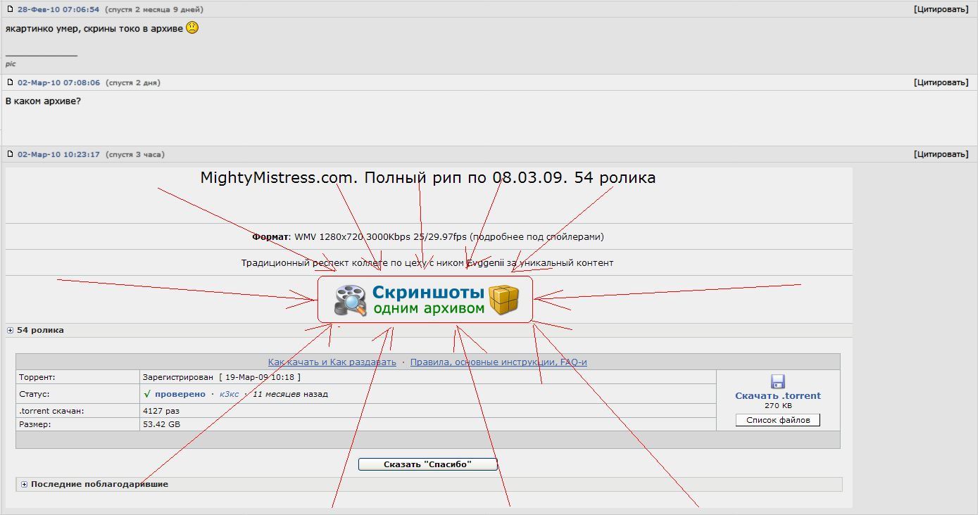Open the 02-Мар-10 07:08:06 post link

59,83
